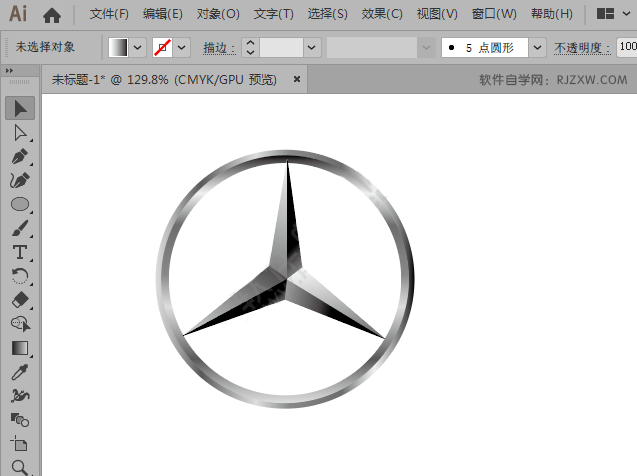Open the fill color dropdown arrow
637x476 pixels.
pyautogui.click(x=138, y=48)
